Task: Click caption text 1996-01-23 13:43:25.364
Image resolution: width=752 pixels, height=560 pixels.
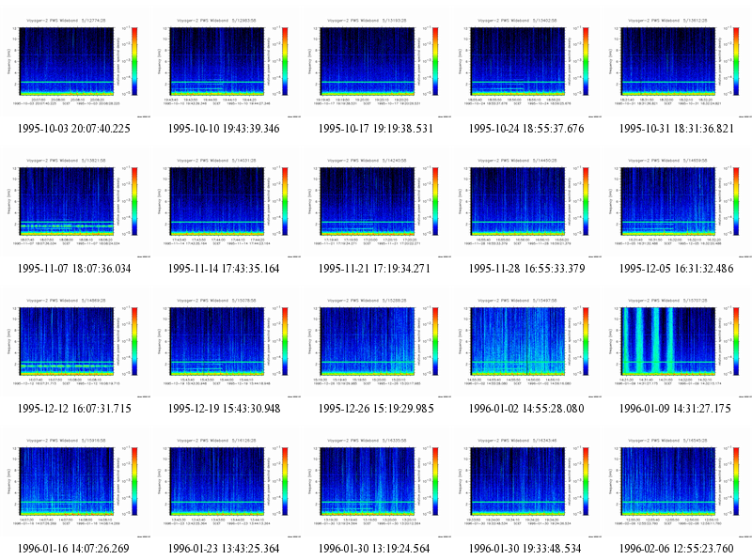Action: [224, 549]
